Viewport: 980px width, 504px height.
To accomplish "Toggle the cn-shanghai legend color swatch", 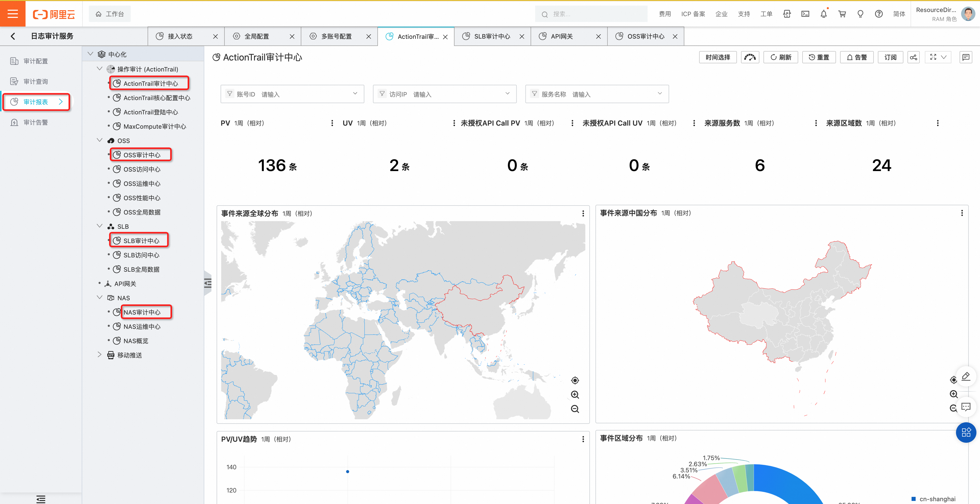I will (x=913, y=499).
